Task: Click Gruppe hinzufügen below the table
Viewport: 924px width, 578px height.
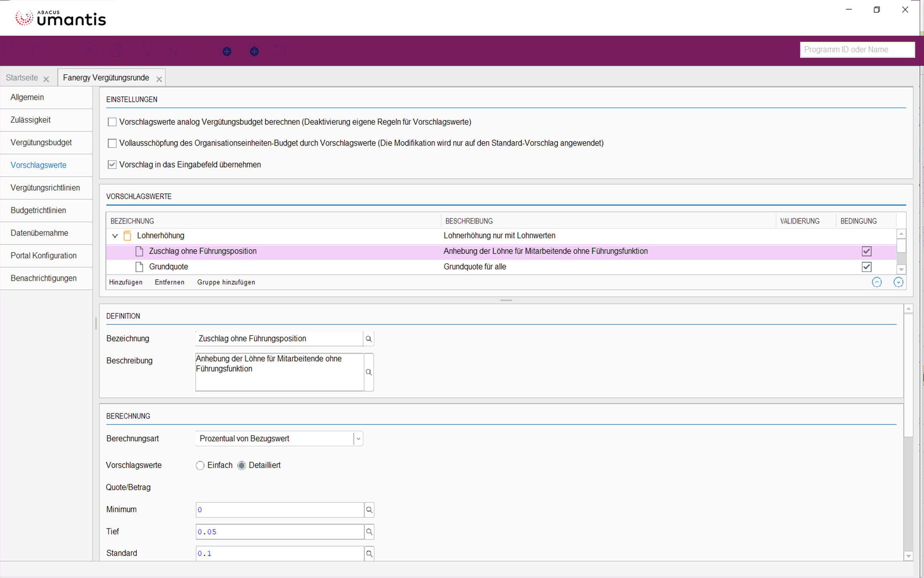Action: pos(226,282)
